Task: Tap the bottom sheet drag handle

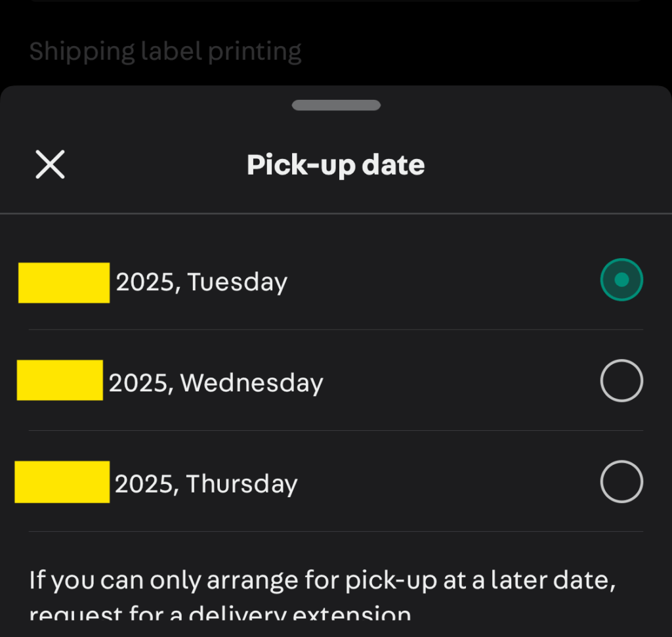Action: point(336,105)
